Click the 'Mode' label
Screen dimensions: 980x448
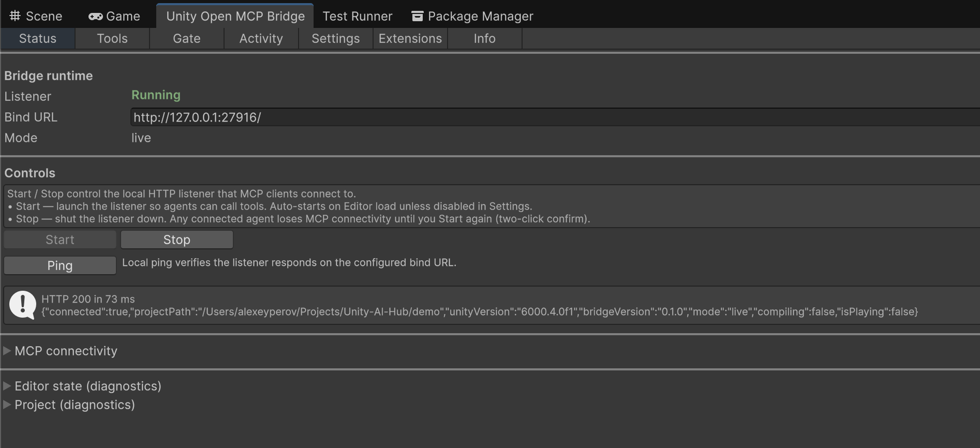[x=21, y=138]
